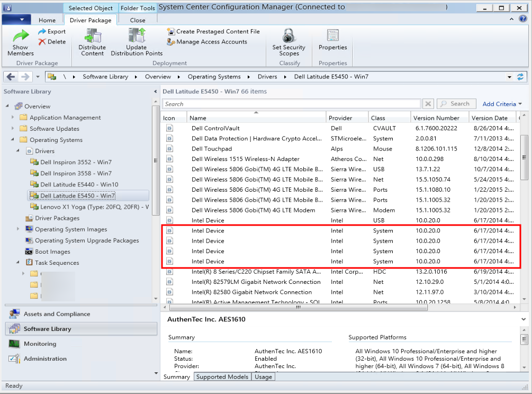
Task: Open the blue application menu button
Action: (16, 20)
